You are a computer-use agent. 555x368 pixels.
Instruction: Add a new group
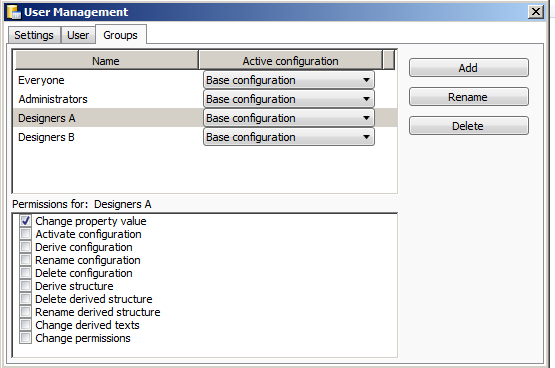(469, 68)
